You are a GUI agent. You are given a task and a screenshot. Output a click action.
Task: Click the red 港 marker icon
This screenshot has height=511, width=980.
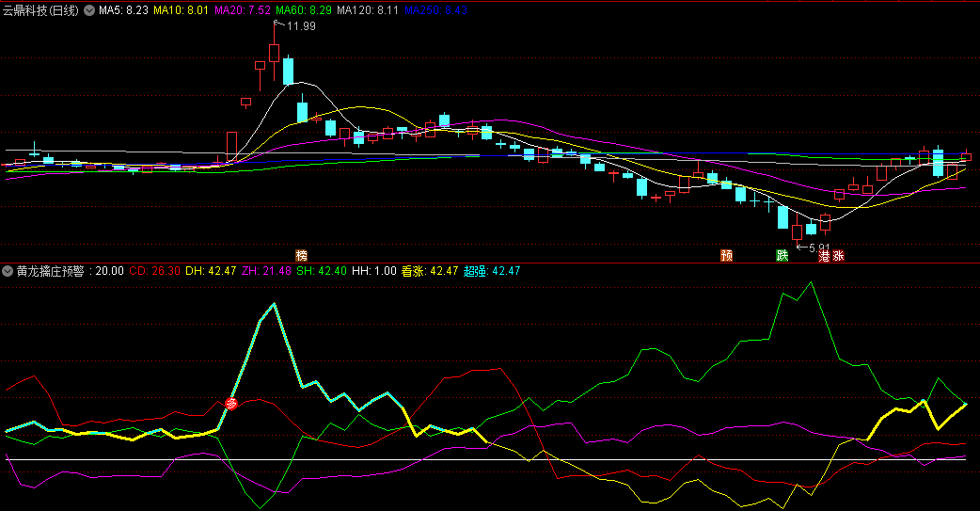824,256
